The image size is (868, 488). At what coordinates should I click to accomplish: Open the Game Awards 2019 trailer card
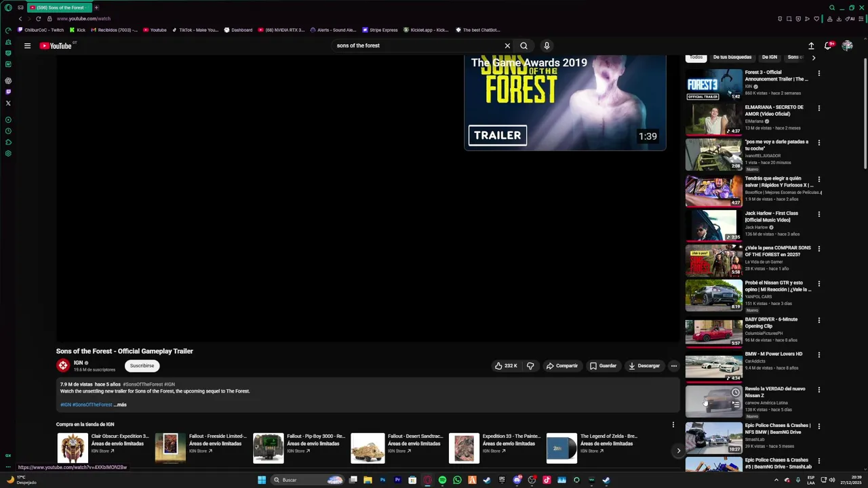coord(565,102)
